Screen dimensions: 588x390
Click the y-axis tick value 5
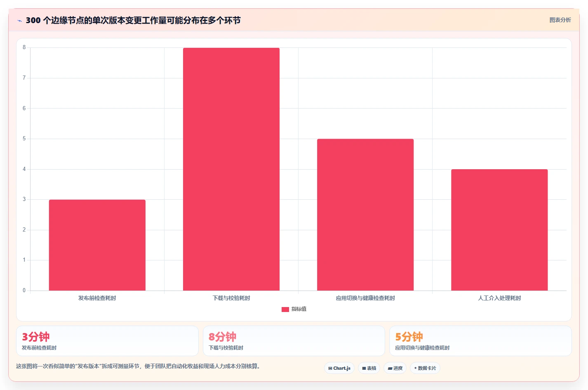[24, 139]
